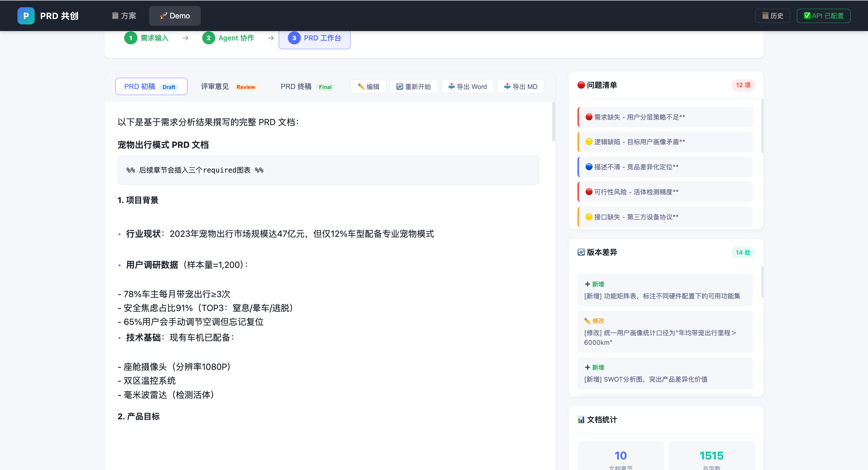Click yellow dot icon on 逻辑缺陷 issue
The width and height of the screenshot is (868, 470).
click(x=589, y=142)
